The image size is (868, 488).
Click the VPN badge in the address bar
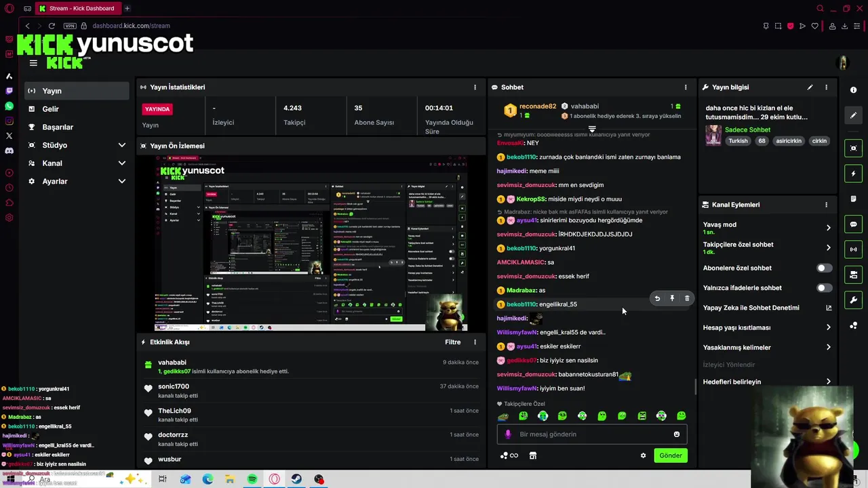69,26
